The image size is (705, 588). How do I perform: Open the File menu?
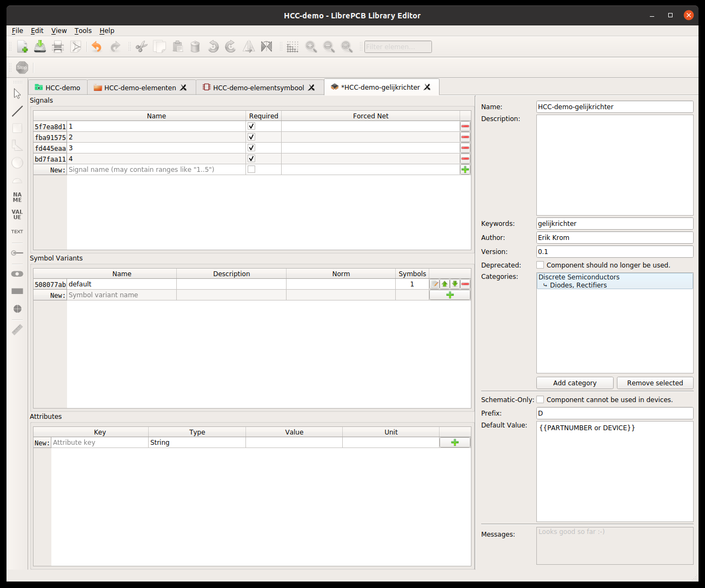17,31
